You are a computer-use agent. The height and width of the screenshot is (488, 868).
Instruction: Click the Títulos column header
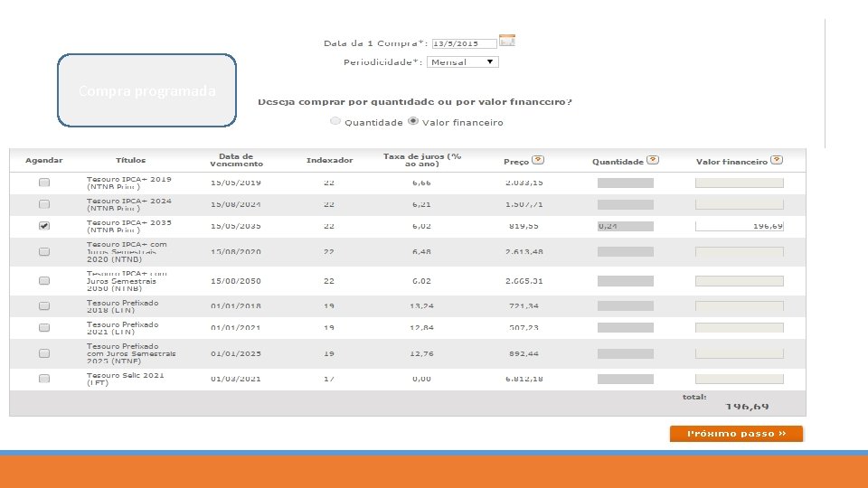tap(130, 161)
